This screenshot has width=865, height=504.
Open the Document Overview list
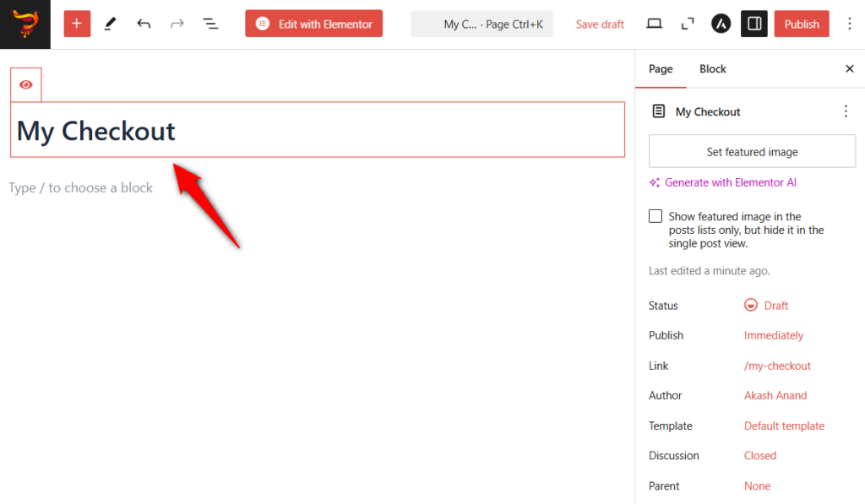209,23
